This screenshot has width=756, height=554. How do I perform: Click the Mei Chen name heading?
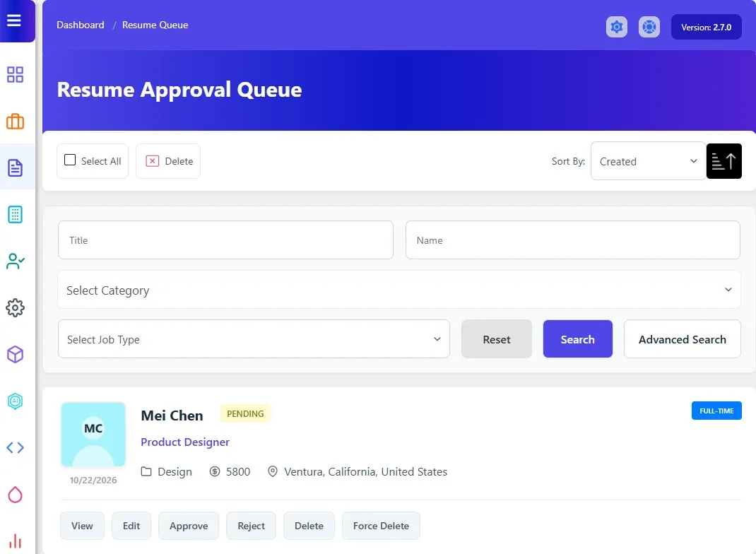(172, 415)
